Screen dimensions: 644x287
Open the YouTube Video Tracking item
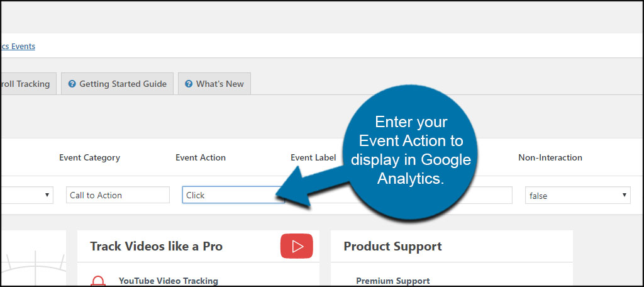[169, 281]
